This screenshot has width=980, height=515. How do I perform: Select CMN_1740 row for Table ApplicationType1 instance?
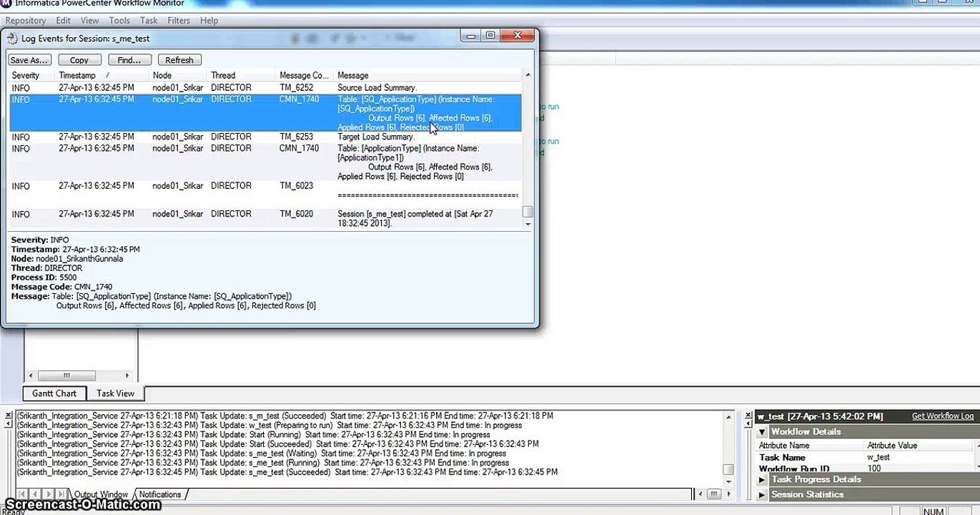point(265,162)
